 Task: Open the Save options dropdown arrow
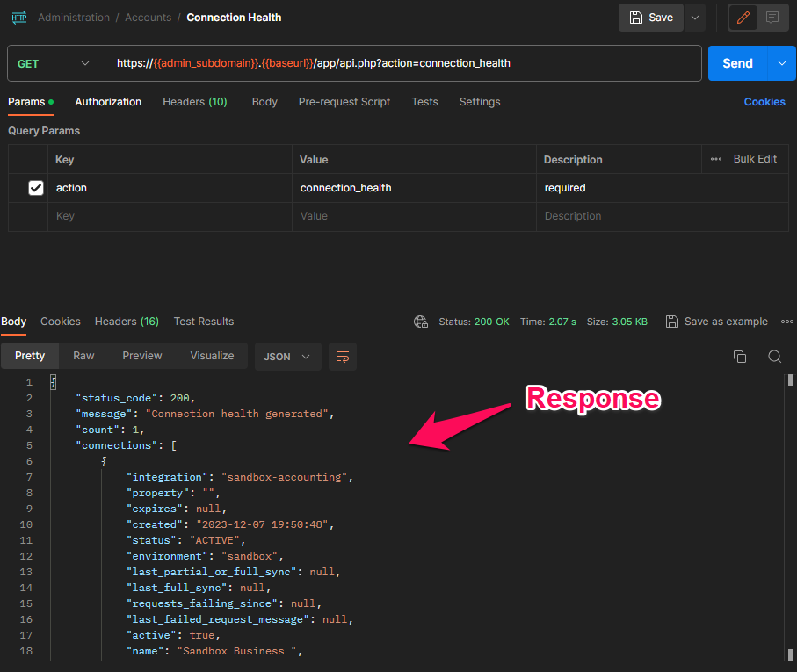point(695,18)
